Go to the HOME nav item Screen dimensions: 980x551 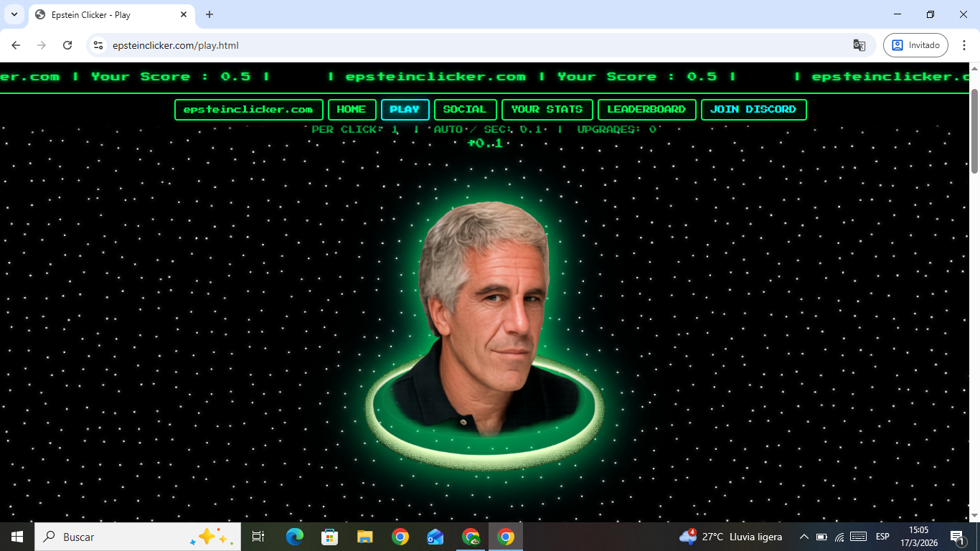(x=352, y=110)
